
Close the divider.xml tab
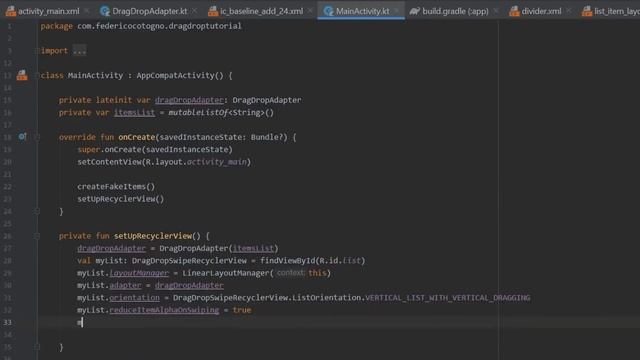tap(569, 11)
